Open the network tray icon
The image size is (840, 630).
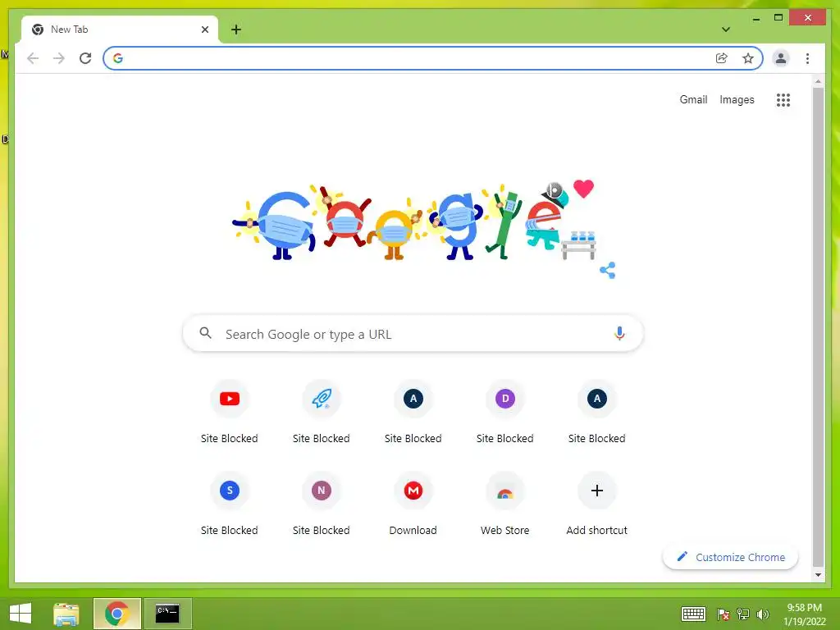click(x=743, y=614)
